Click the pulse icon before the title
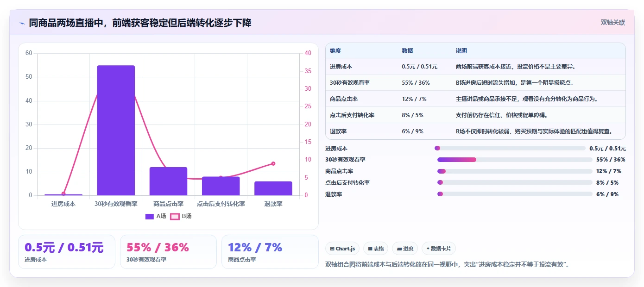This screenshot has height=287, width=644. pos(22,23)
